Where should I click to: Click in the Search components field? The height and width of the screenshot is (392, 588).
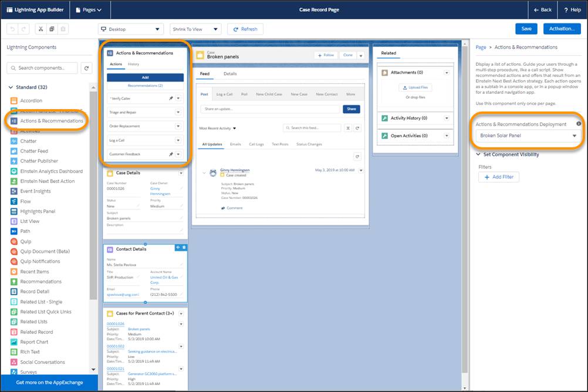coord(42,68)
